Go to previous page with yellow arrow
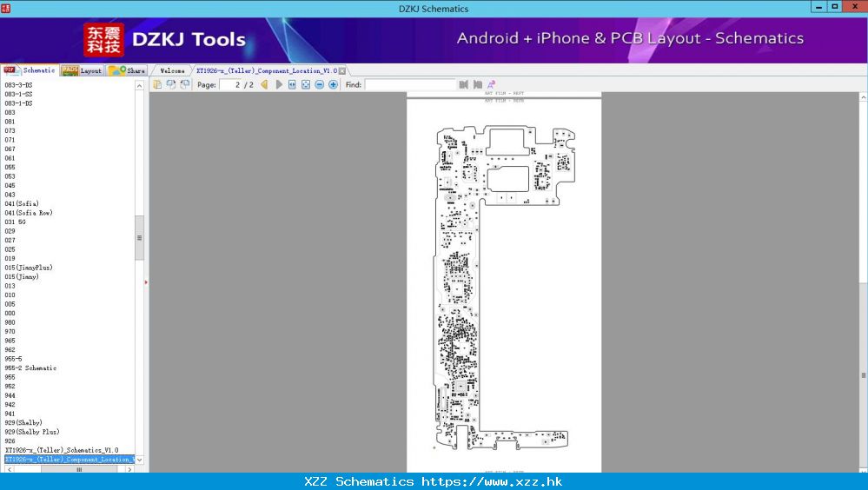The height and width of the screenshot is (490, 868). click(x=265, y=85)
